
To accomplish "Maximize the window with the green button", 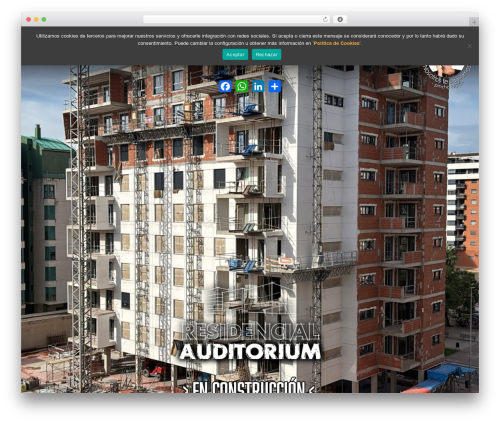I will tap(44, 19).
